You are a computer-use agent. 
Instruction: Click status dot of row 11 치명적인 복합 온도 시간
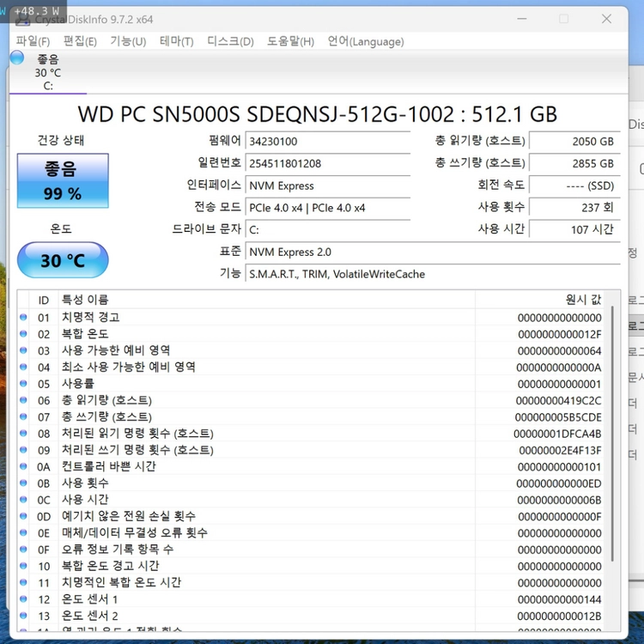[23, 582]
